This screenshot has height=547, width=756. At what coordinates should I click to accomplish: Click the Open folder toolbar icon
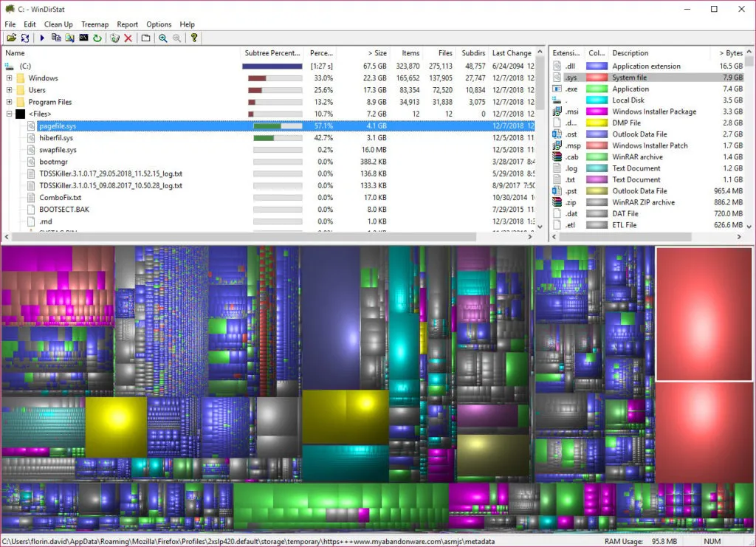[x=10, y=37]
